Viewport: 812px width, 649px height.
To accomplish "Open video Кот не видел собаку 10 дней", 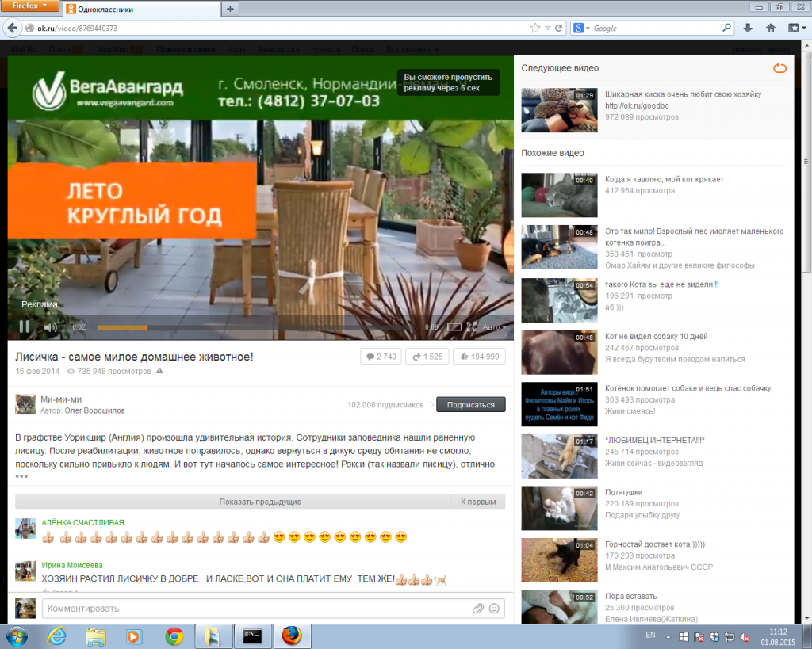I will [656, 337].
